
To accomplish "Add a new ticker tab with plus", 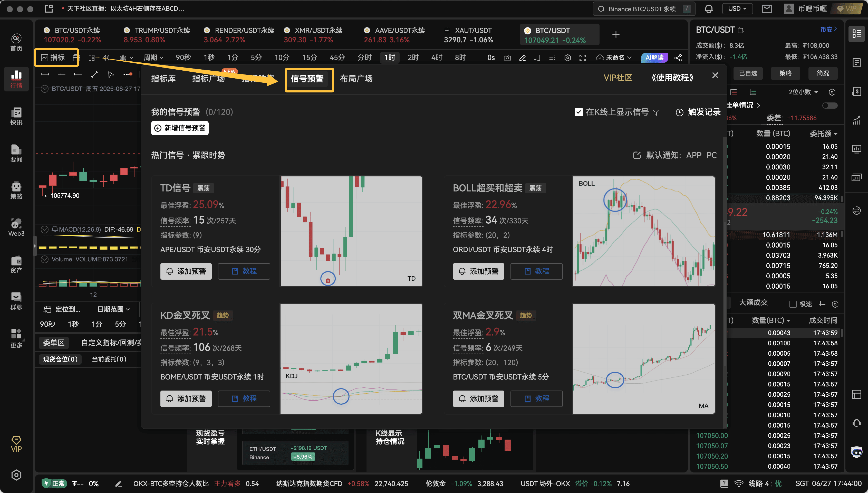I will (616, 35).
